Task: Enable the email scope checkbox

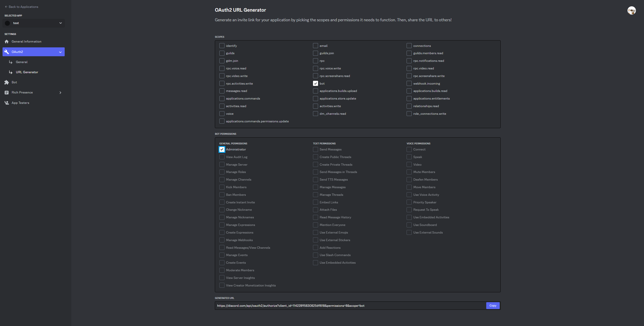Action: pos(315,46)
